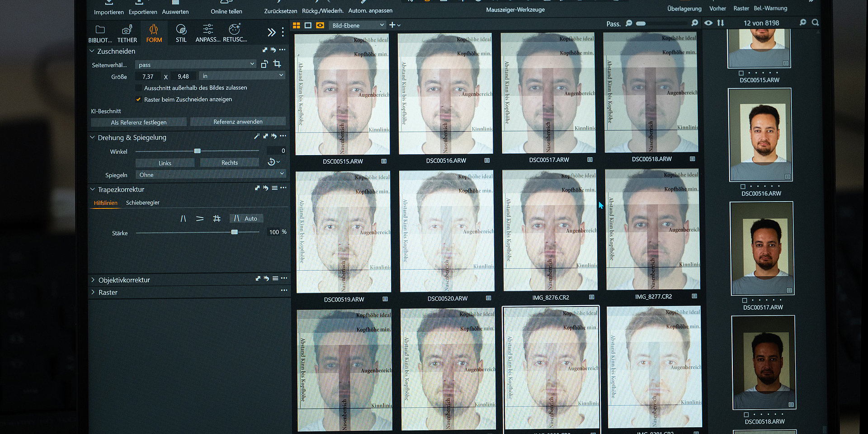The image size is (868, 434).
Task: Reset the Objektivkorrektur tool
Action: pyautogui.click(x=266, y=278)
